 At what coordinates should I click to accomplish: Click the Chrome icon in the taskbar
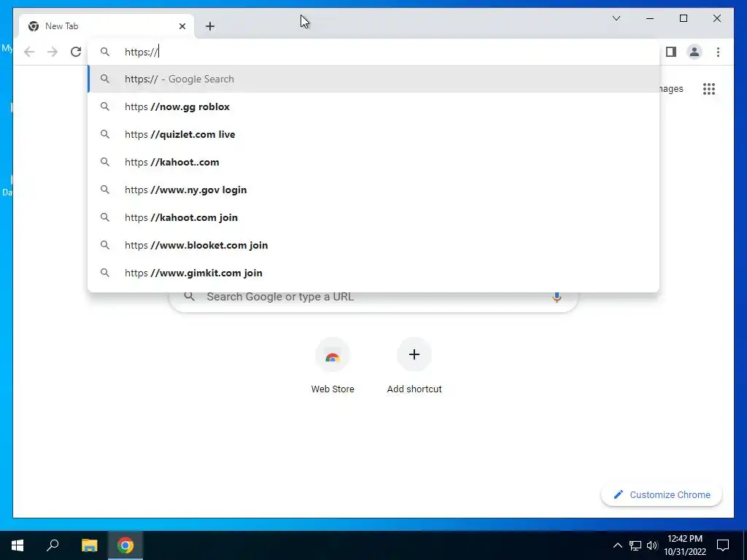coord(125,545)
